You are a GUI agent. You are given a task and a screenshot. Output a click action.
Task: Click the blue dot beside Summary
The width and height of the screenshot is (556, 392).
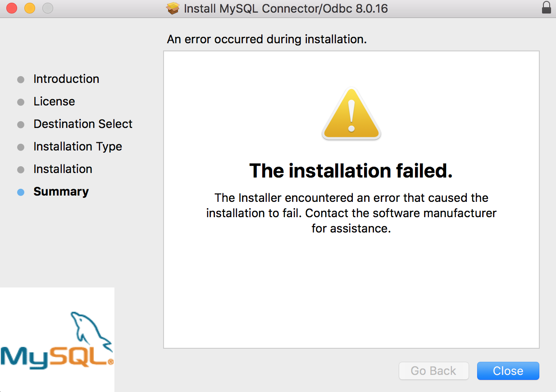pyautogui.click(x=21, y=192)
